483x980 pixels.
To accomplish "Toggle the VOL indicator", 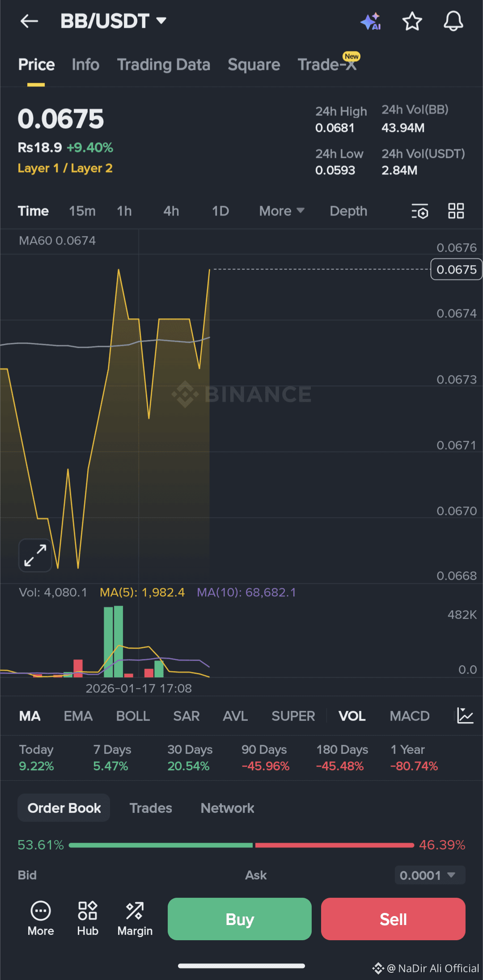I will (352, 716).
